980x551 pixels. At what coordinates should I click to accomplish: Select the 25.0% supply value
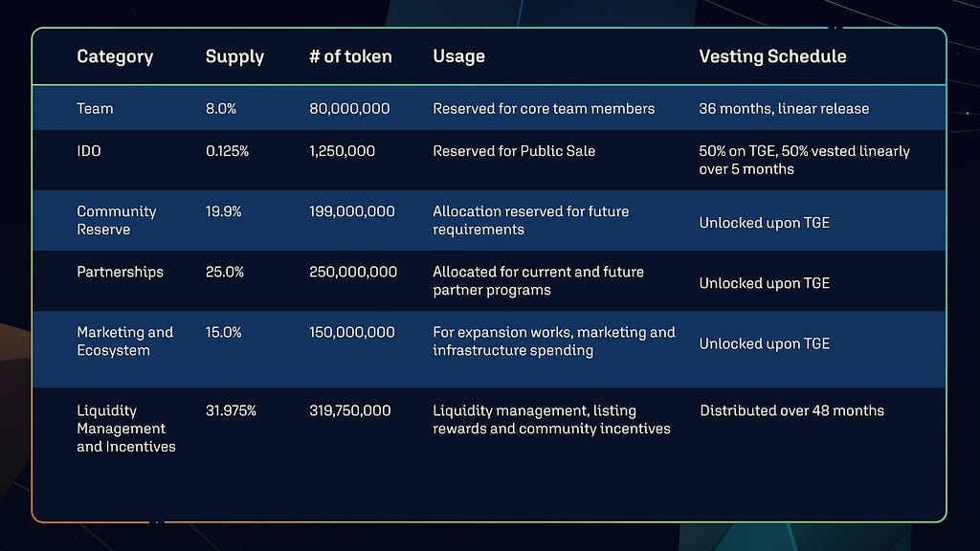(224, 273)
